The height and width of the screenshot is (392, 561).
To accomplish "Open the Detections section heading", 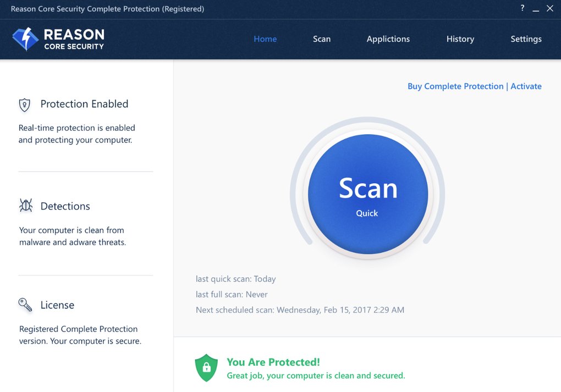I will tap(65, 206).
